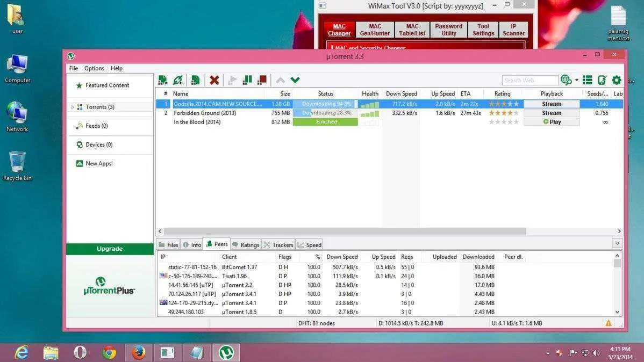
Task: Select Forbidden Ground (2013) row
Action: tap(389, 113)
